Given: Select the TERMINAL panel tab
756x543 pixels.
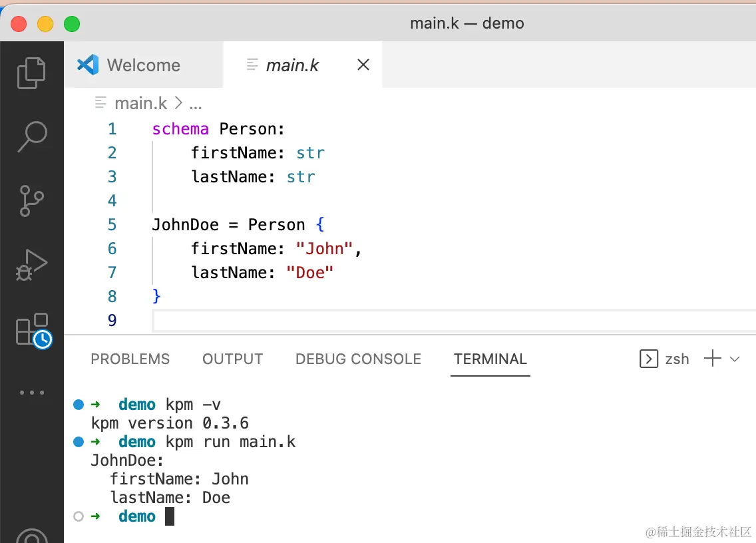Looking at the screenshot, I should [490, 359].
